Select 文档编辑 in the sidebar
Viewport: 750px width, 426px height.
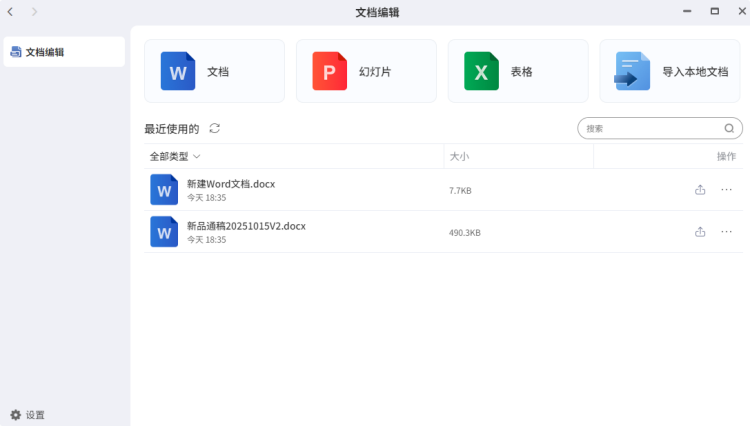click(x=64, y=52)
